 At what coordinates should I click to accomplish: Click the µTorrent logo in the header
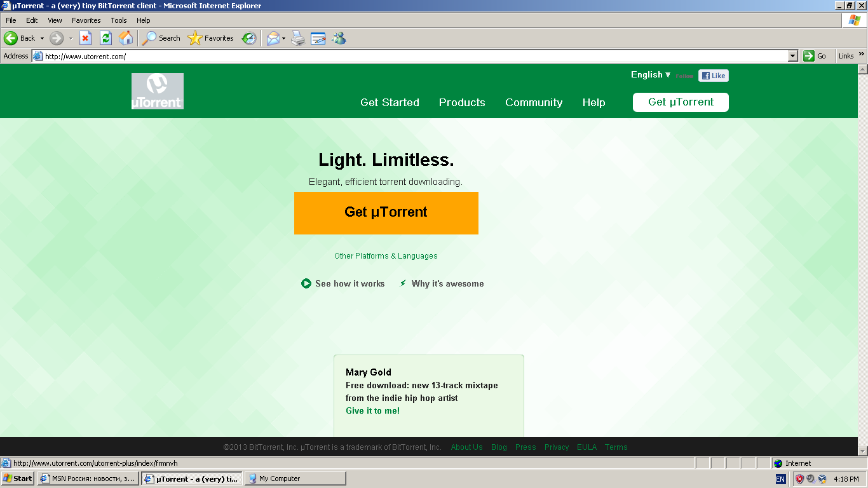(x=158, y=91)
